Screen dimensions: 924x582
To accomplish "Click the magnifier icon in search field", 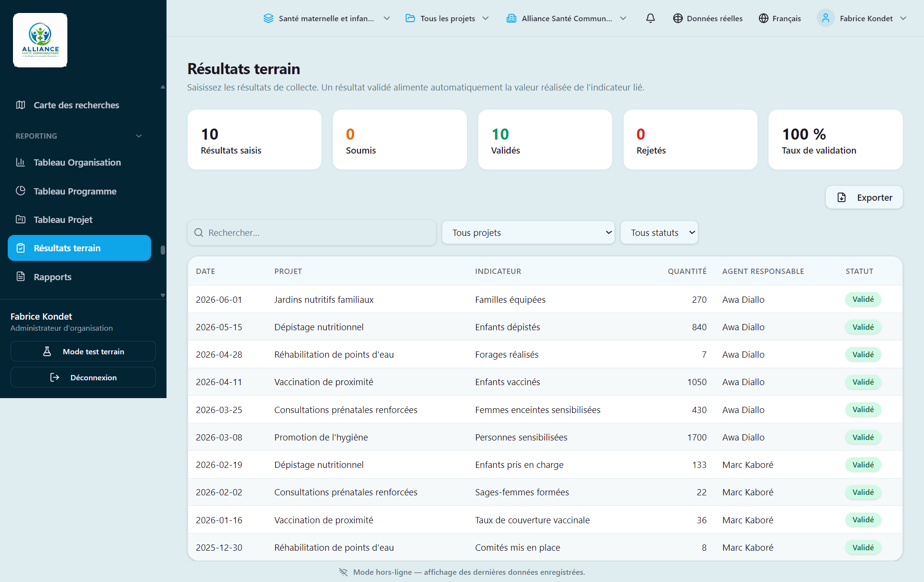I will point(199,233).
